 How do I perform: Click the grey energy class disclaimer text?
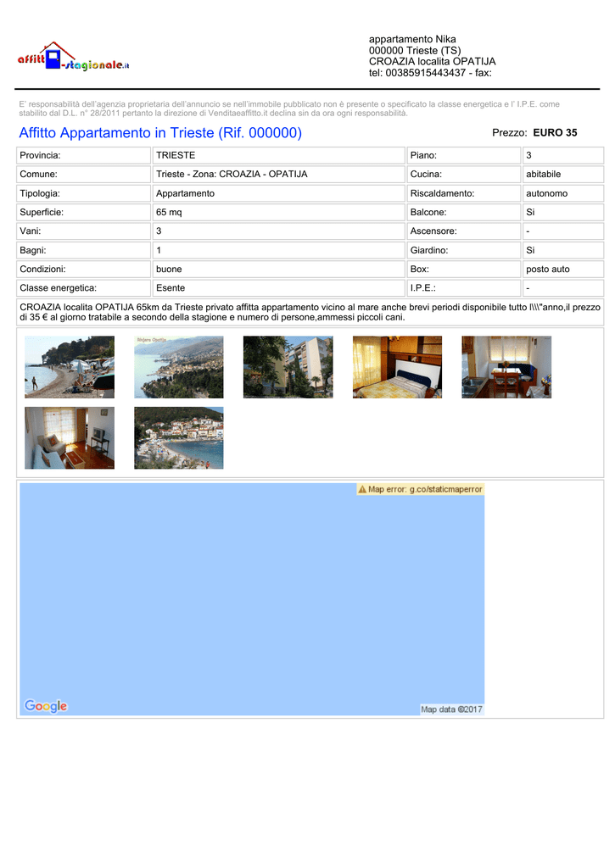289,108
